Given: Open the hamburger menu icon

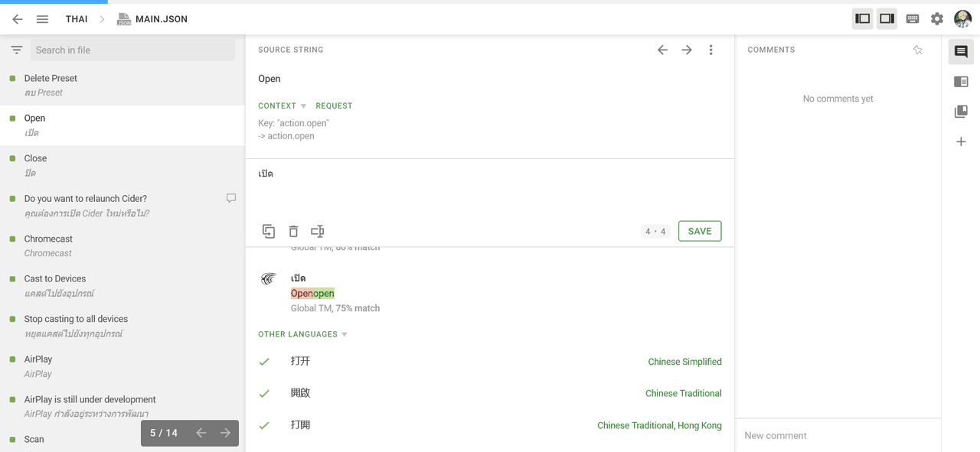Looking at the screenshot, I should [42, 19].
